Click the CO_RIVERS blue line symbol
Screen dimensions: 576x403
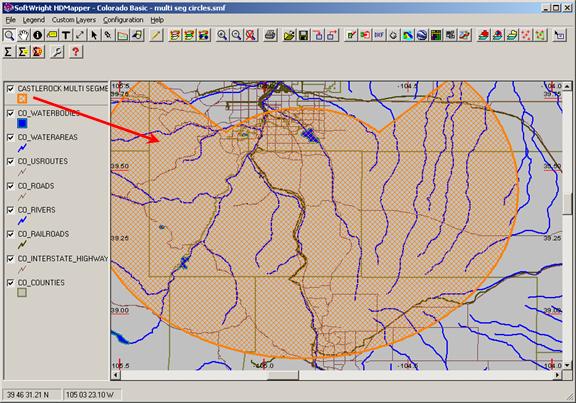pos(22,220)
